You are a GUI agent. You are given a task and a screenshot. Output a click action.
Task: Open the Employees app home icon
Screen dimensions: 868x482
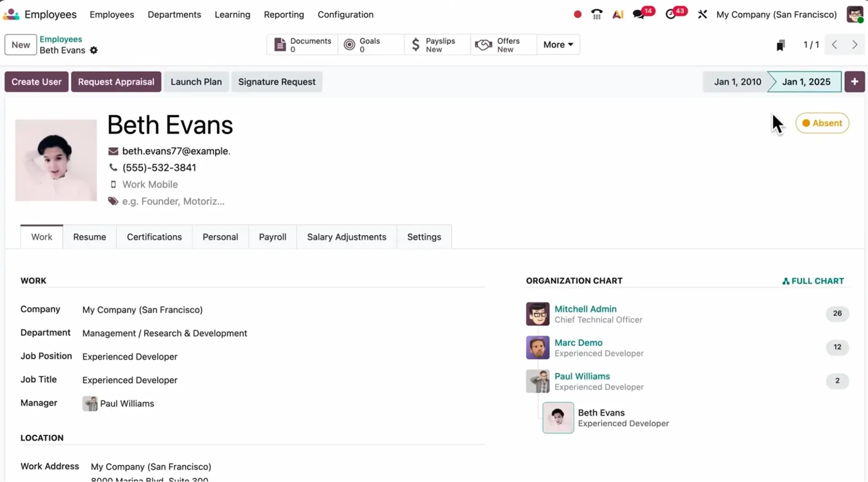click(11, 14)
